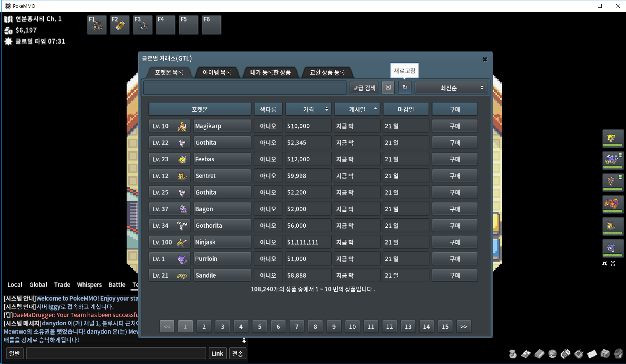626x364 pixels.
Task: Open the 내가 등록한 상품 tab
Action: click(270, 73)
